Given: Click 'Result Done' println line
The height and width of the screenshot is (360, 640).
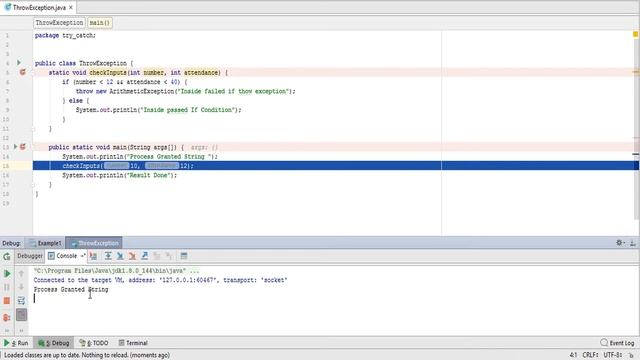Looking at the screenshot, I should point(120,175).
